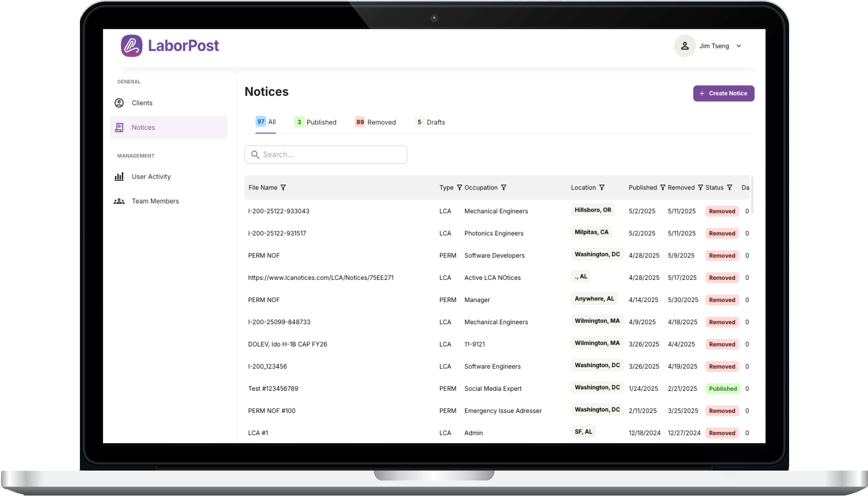Click the LaborPost logo icon

pos(132,46)
